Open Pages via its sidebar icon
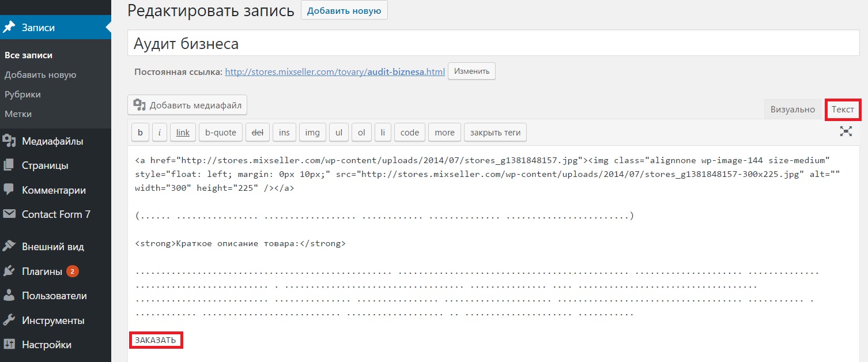 click(x=9, y=165)
